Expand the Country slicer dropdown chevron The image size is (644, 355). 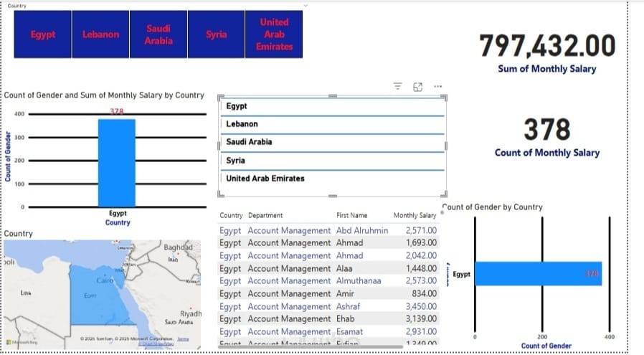pyautogui.click(x=306, y=6)
